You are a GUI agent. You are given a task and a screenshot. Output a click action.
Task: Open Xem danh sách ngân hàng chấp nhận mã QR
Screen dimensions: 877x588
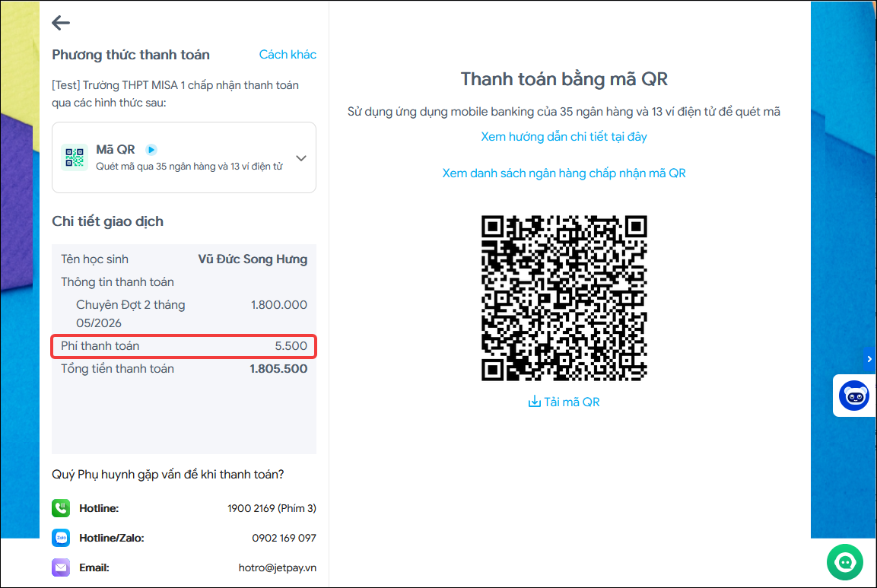click(x=564, y=173)
